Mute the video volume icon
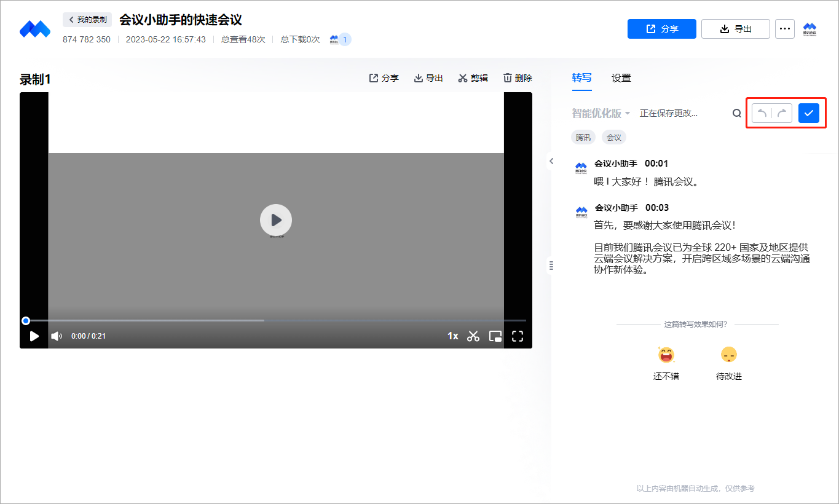The image size is (839, 504). pos(57,336)
